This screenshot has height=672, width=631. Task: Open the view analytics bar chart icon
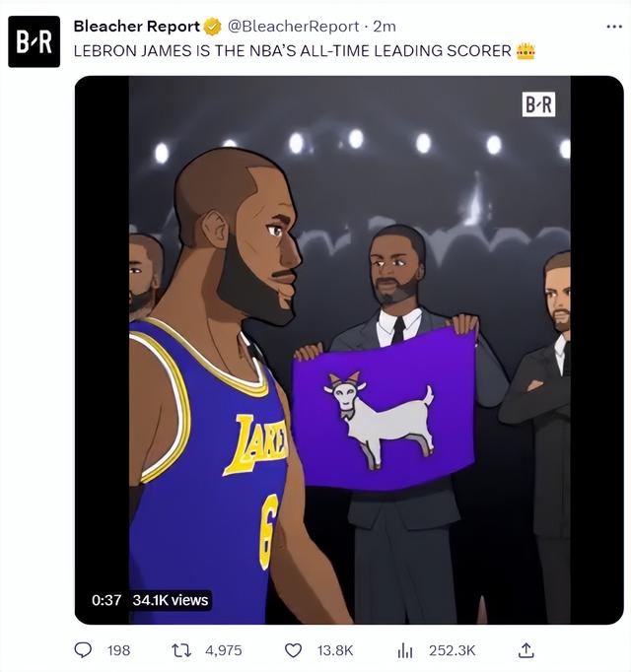(x=404, y=649)
